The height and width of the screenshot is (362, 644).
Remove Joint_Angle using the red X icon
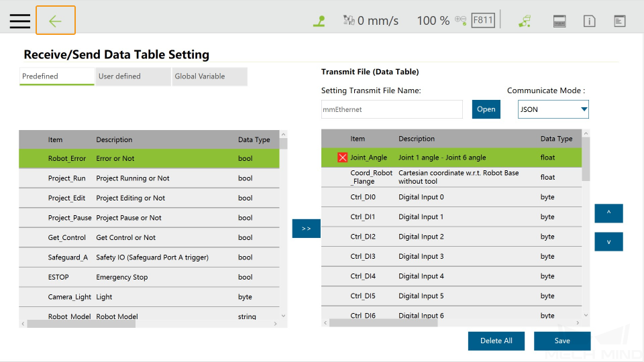342,158
